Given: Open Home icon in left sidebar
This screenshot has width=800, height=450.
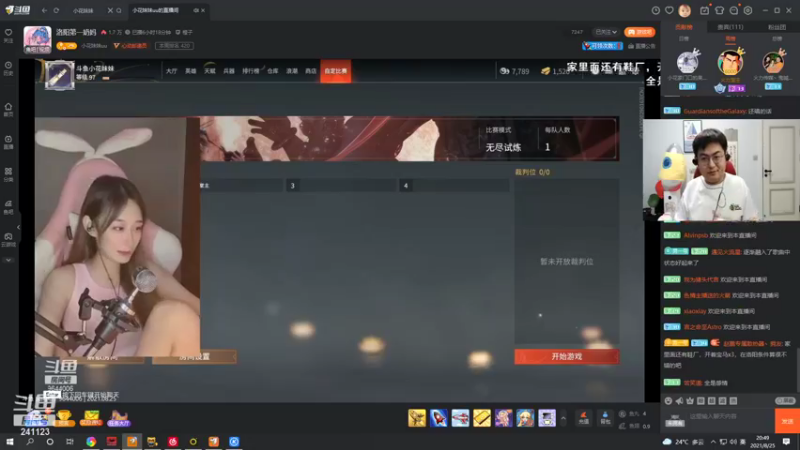Looking at the screenshot, I should click(x=8, y=109).
